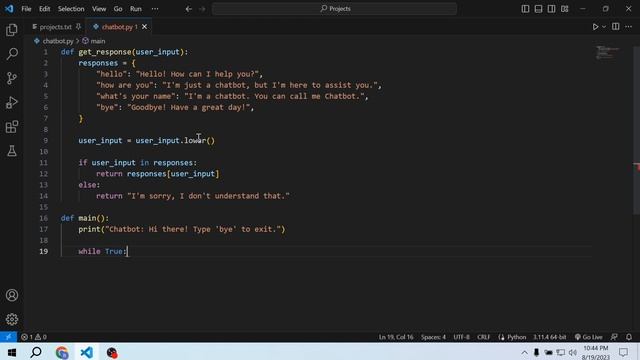This screenshot has width=640, height=360.
Task: Switch to the projects.txt tab
Action: pyautogui.click(x=55, y=27)
